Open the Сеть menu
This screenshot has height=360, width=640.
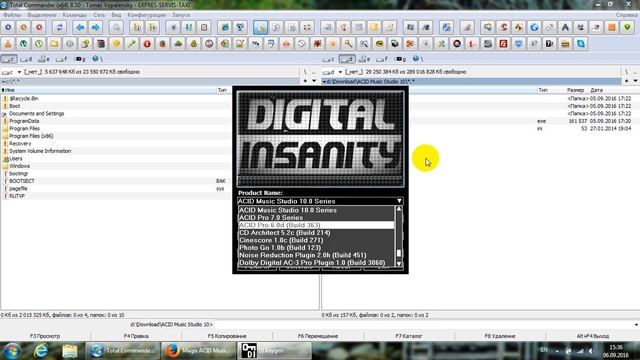coord(99,15)
